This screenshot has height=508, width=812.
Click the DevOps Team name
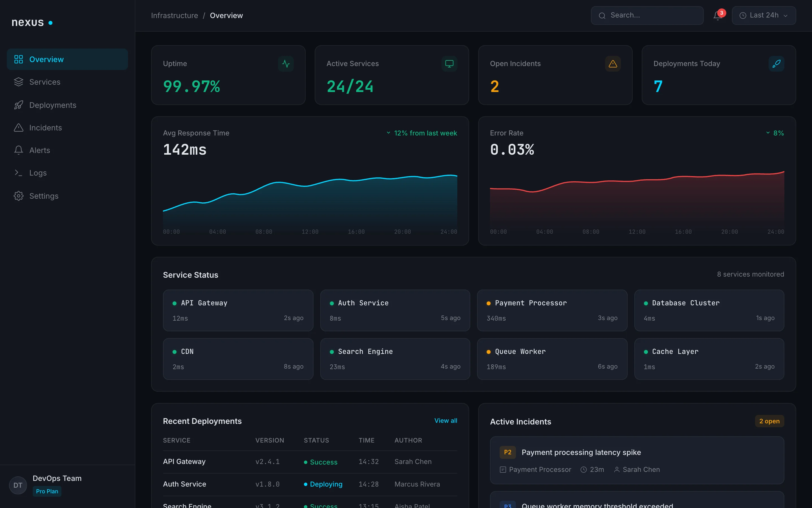click(x=57, y=478)
